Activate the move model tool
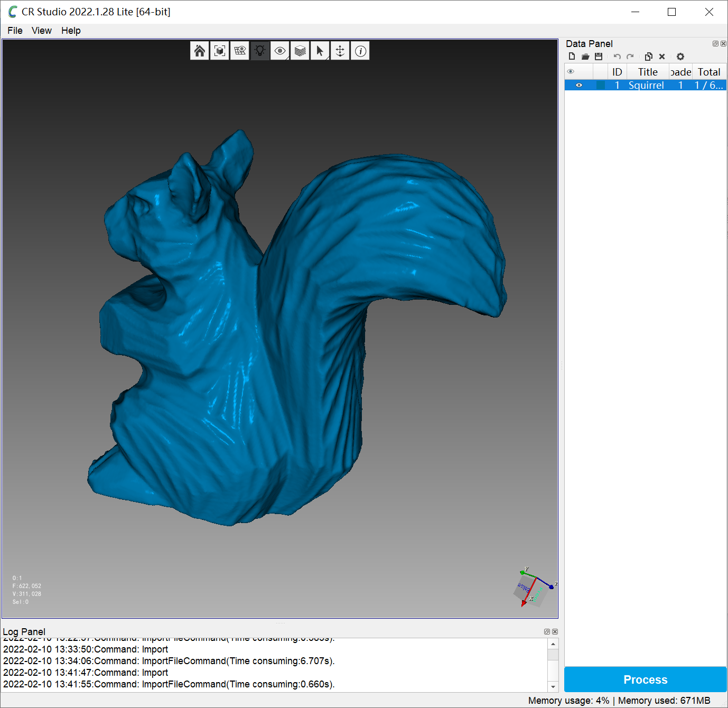This screenshot has width=728, height=708. pos(340,50)
